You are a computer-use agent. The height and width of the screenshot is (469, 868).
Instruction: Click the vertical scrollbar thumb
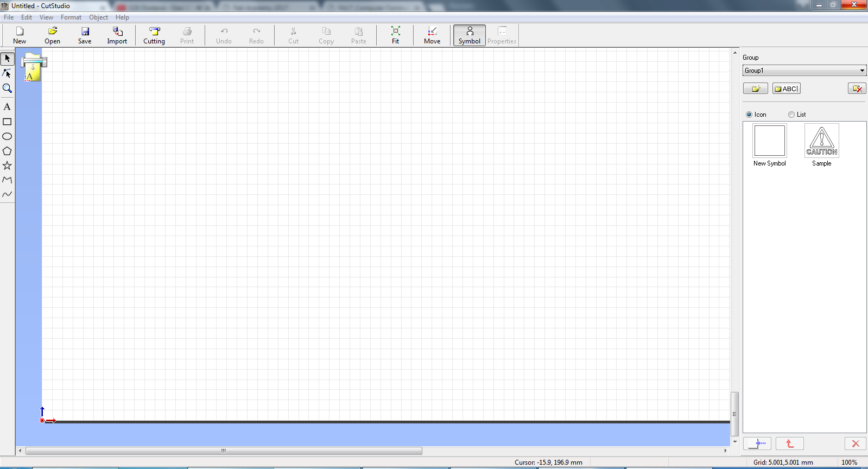point(734,414)
